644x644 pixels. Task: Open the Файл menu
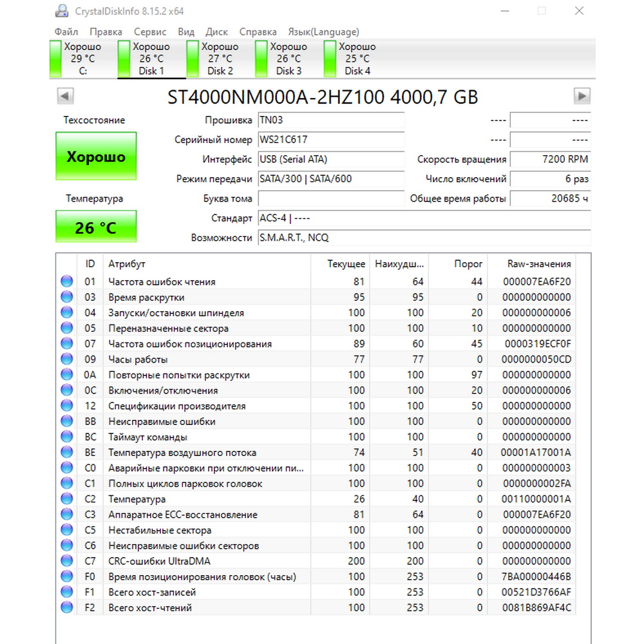[x=66, y=32]
